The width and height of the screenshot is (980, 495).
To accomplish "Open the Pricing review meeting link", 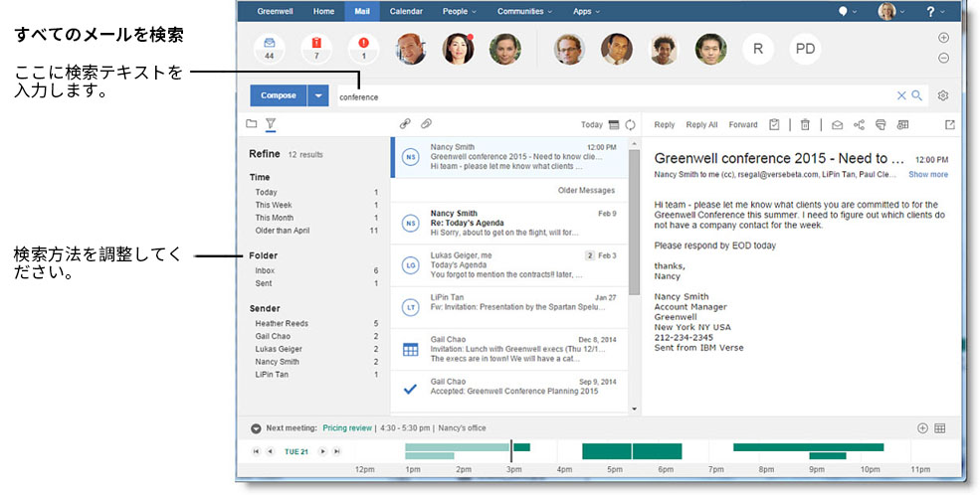I will point(347,428).
